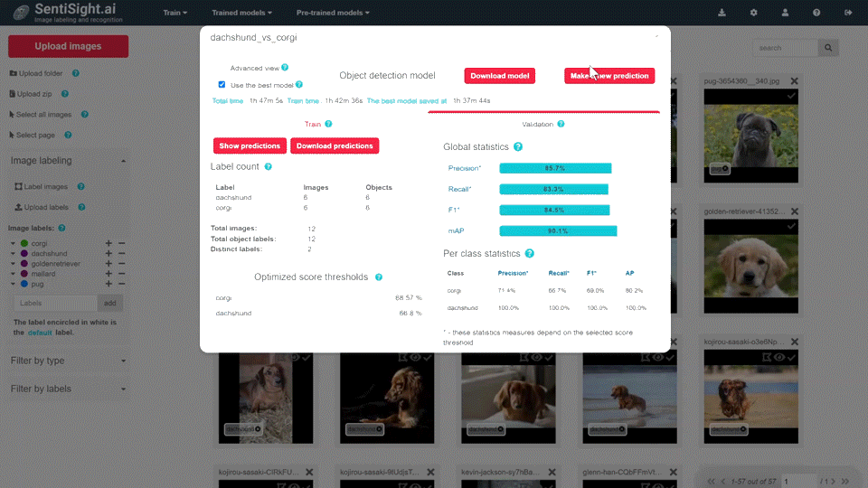Open the Trained models dropdown
Viewport: 868px width, 488px height.
click(x=241, y=12)
